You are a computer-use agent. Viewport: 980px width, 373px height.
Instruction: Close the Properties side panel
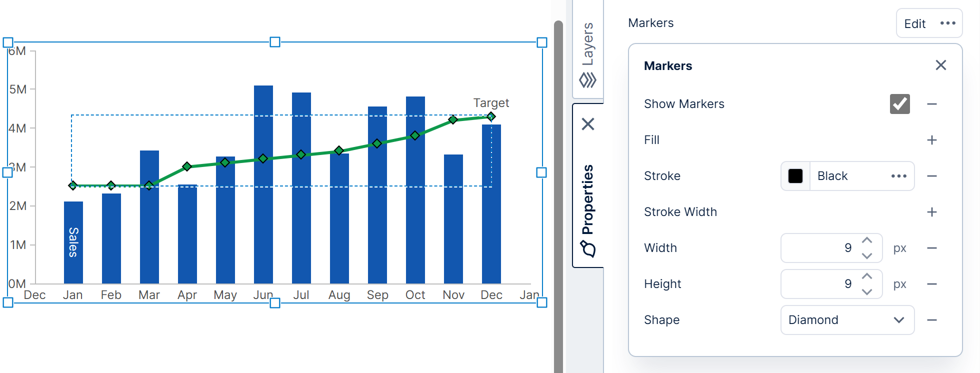(x=588, y=124)
